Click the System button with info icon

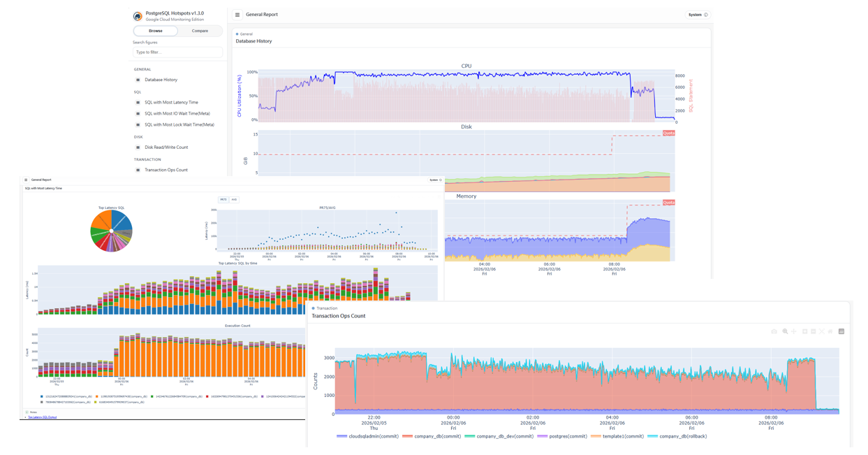[697, 13]
